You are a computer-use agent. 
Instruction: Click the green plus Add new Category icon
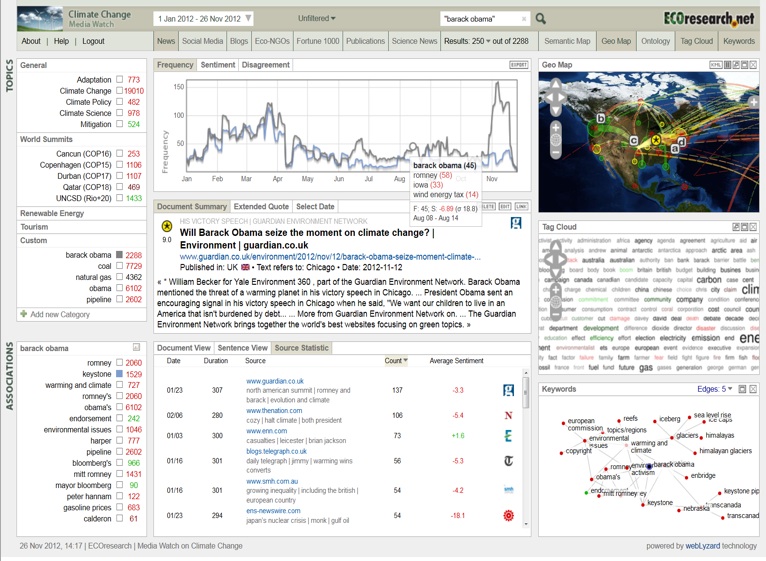point(24,314)
